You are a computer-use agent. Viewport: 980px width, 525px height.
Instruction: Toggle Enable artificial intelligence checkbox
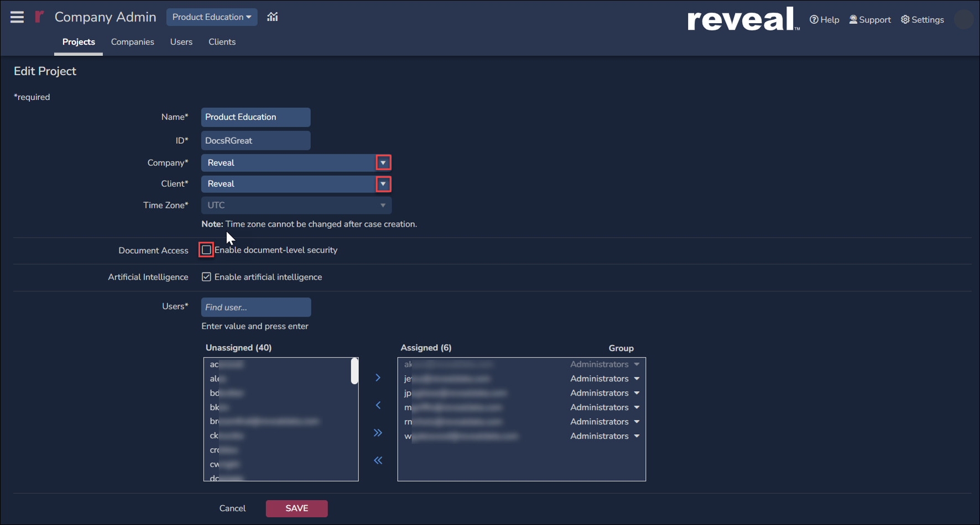click(x=206, y=277)
